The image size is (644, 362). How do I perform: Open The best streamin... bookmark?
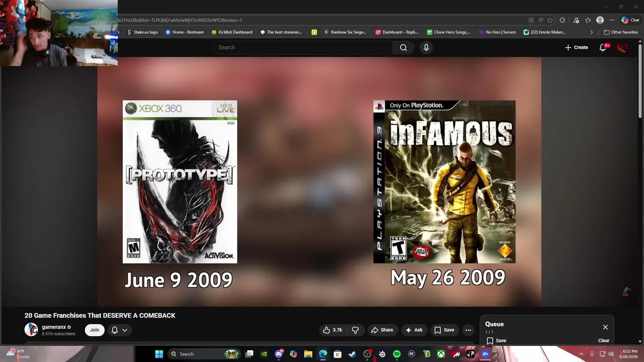coord(281,32)
